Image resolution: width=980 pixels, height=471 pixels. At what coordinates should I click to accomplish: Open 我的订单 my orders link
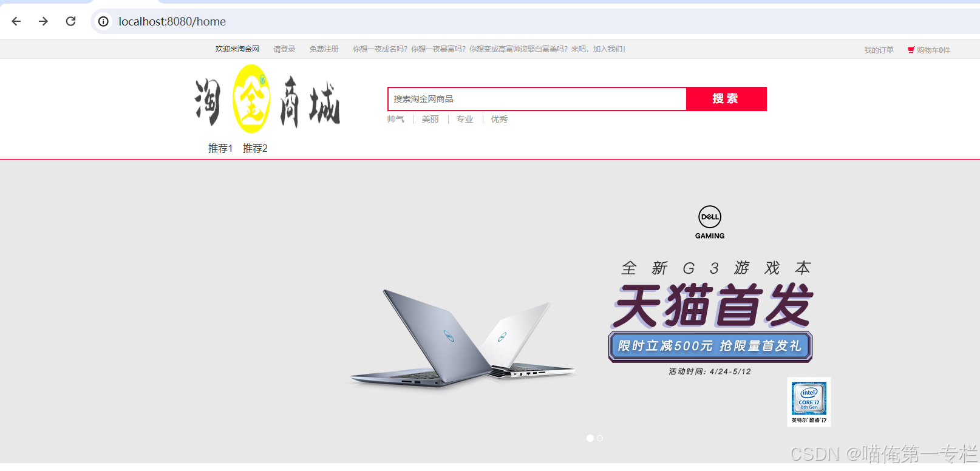point(879,50)
